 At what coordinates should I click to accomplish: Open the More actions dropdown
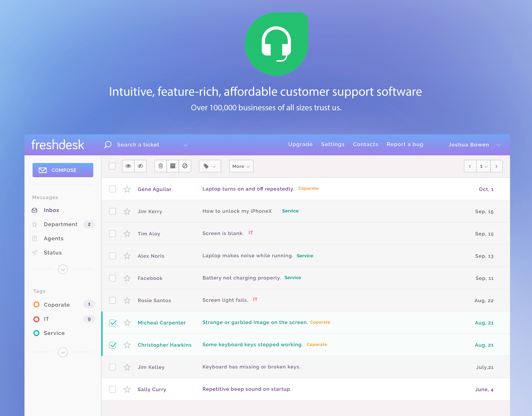(x=241, y=166)
